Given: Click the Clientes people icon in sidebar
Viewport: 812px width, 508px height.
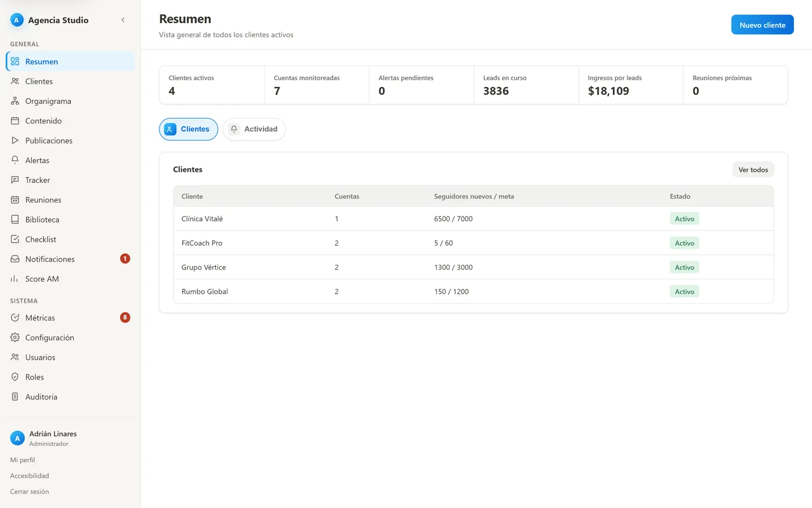Looking at the screenshot, I should [x=15, y=81].
